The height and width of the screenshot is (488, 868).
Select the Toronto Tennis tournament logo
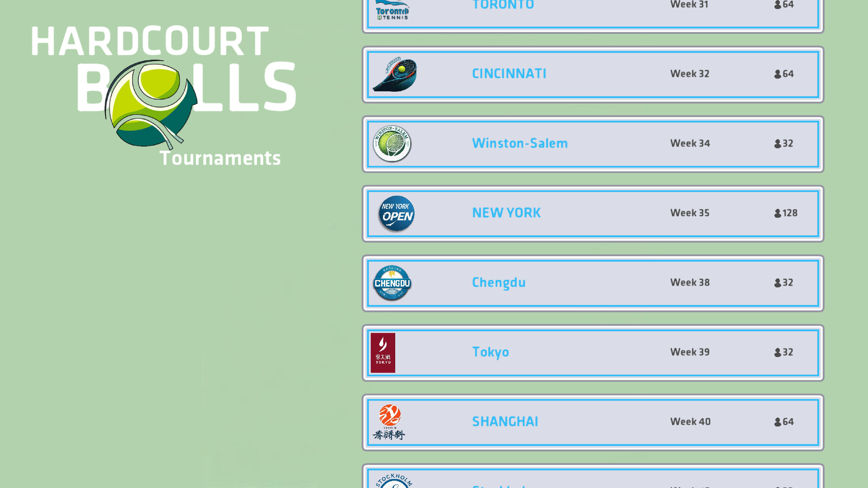tap(392, 10)
